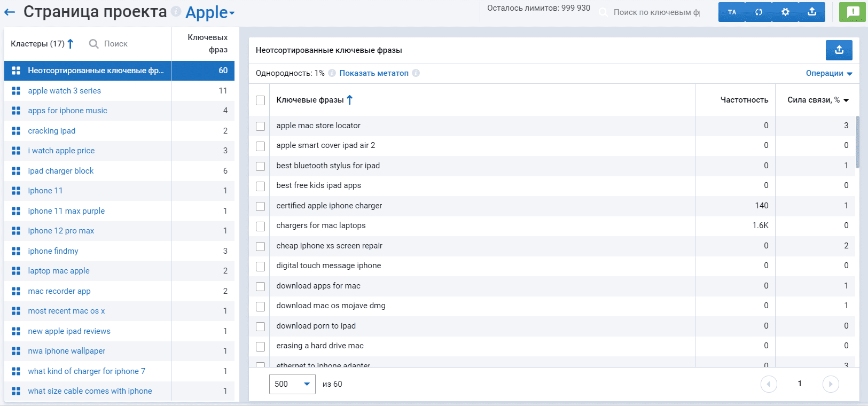This screenshot has height=406, width=868.
Task: Select page number 1 in pagination
Action: (800, 384)
